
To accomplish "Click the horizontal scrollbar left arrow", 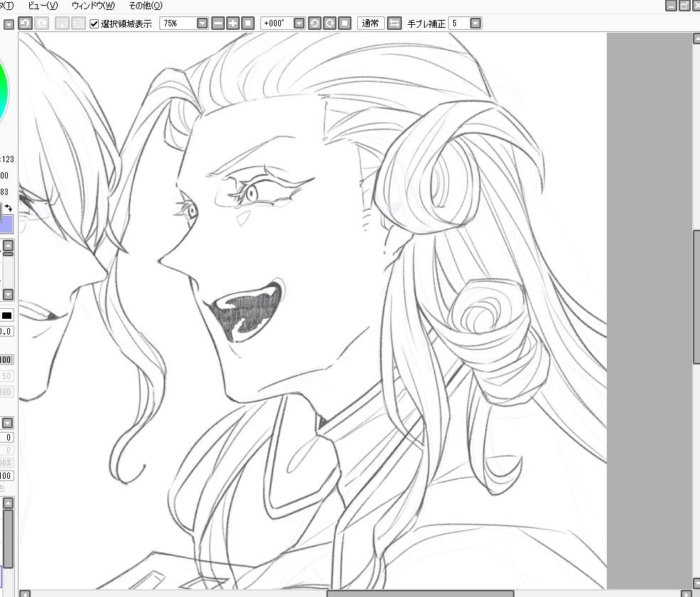I will [x=25, y=593].
